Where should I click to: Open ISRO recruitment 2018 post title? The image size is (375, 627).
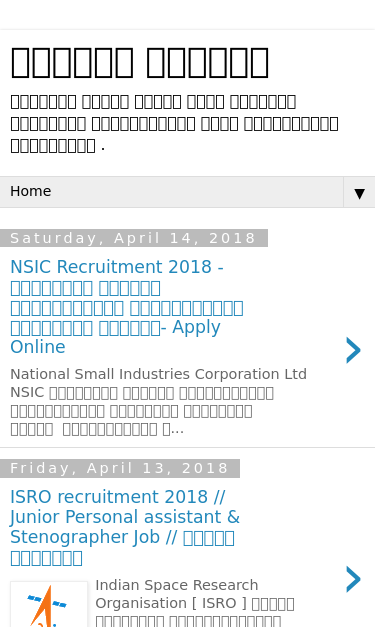point(125,527)
